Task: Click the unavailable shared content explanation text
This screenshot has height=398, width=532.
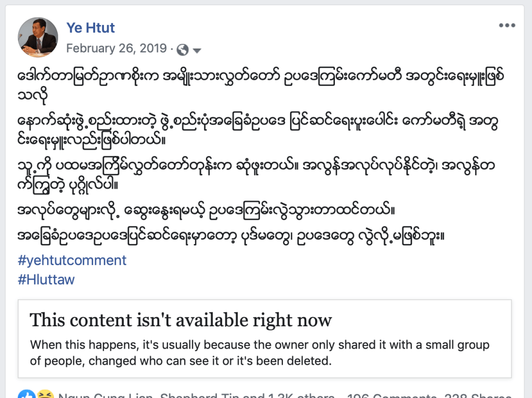Action: point(259,352)
